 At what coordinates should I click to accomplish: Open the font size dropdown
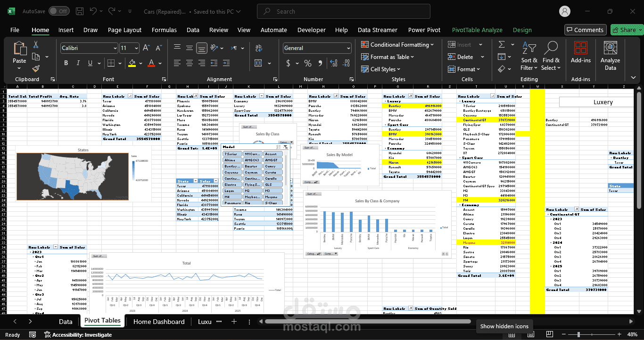[137, 48]
